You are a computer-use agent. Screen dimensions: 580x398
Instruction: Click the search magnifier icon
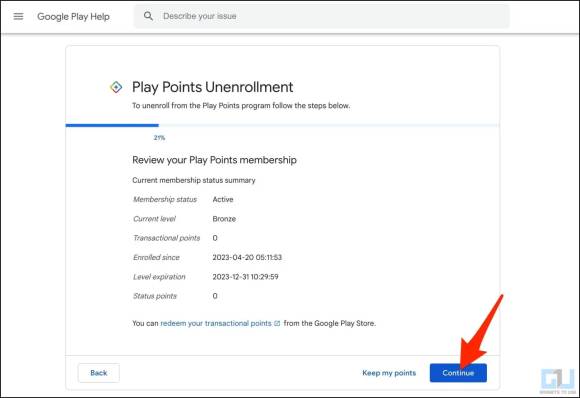(x=148, y=16)
